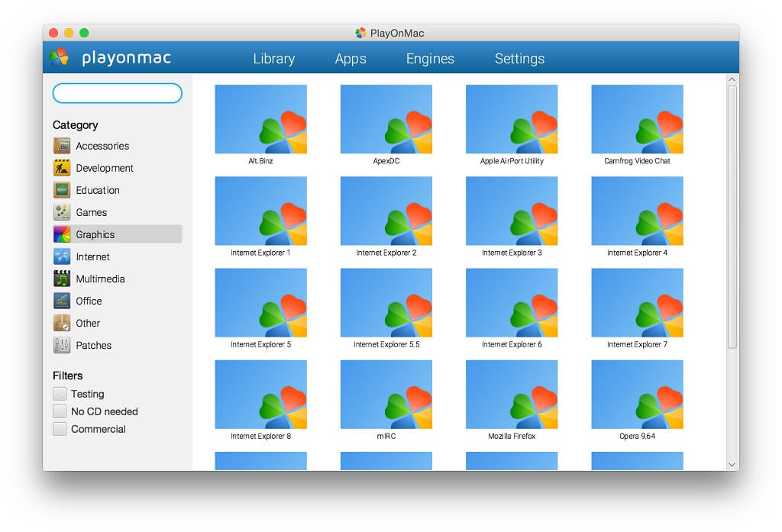
Task: Select the Multimedia category label
Action: pos(100,279)
